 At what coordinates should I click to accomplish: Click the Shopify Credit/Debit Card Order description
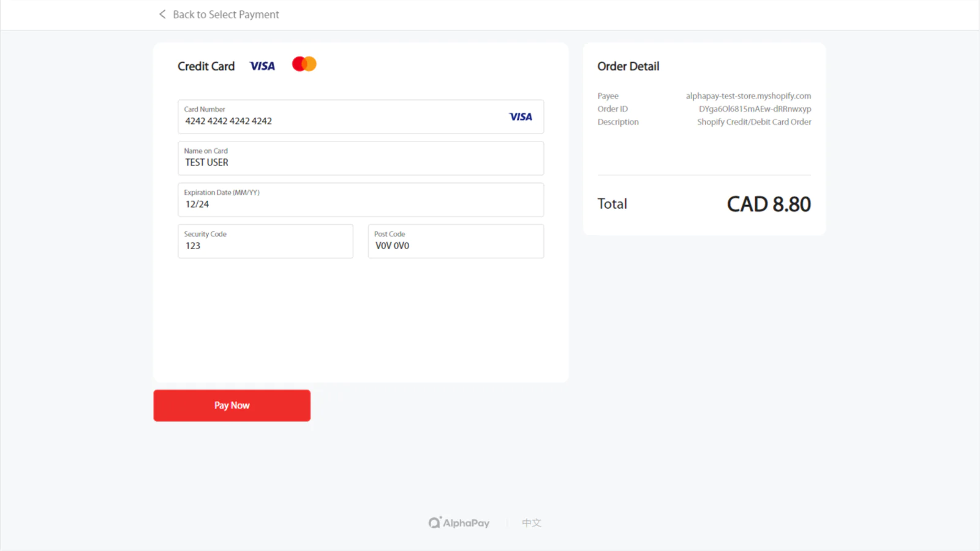tap(754, 122)
